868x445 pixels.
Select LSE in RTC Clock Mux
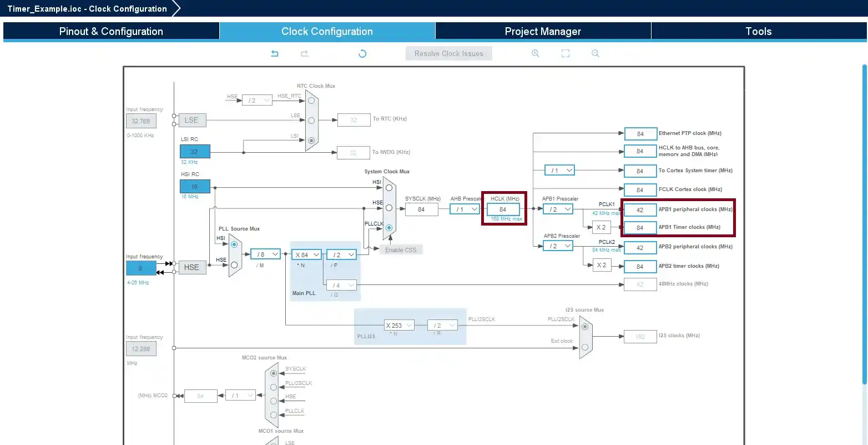click(311, 121)
